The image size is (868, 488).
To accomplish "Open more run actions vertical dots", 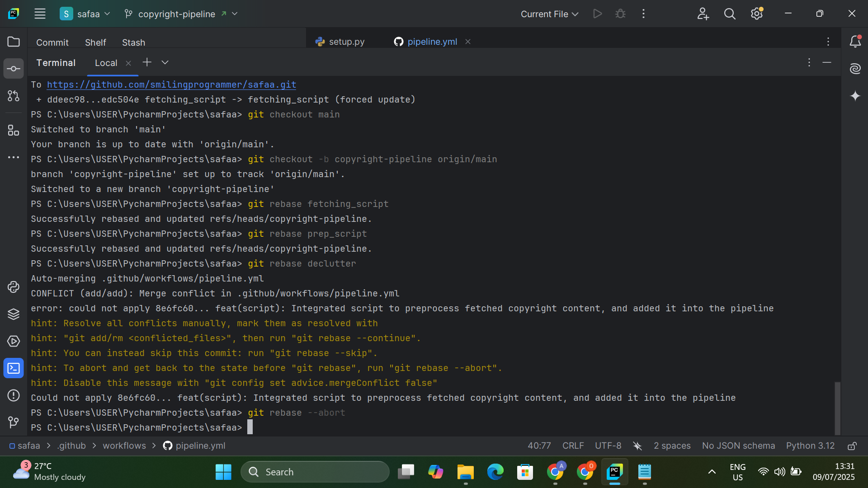I will coord(643,14).
